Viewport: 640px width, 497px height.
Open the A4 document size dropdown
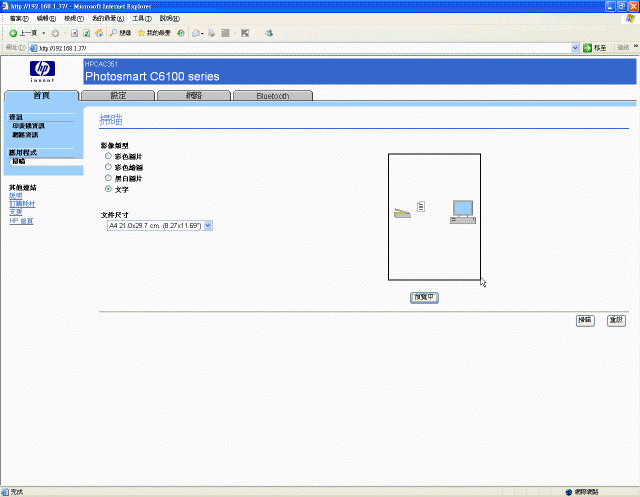(160, 226)
